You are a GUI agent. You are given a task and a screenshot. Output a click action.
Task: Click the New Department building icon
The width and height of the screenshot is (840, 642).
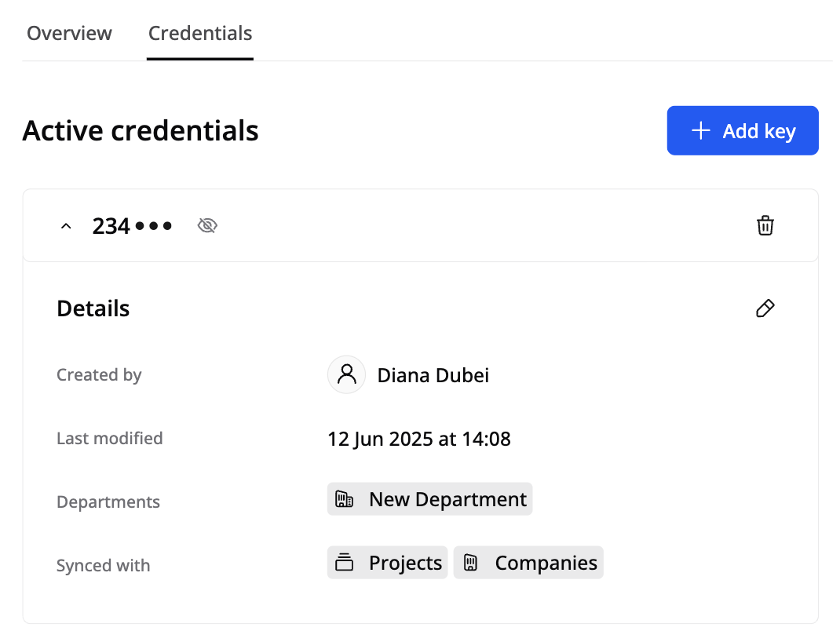click(344, 499)
